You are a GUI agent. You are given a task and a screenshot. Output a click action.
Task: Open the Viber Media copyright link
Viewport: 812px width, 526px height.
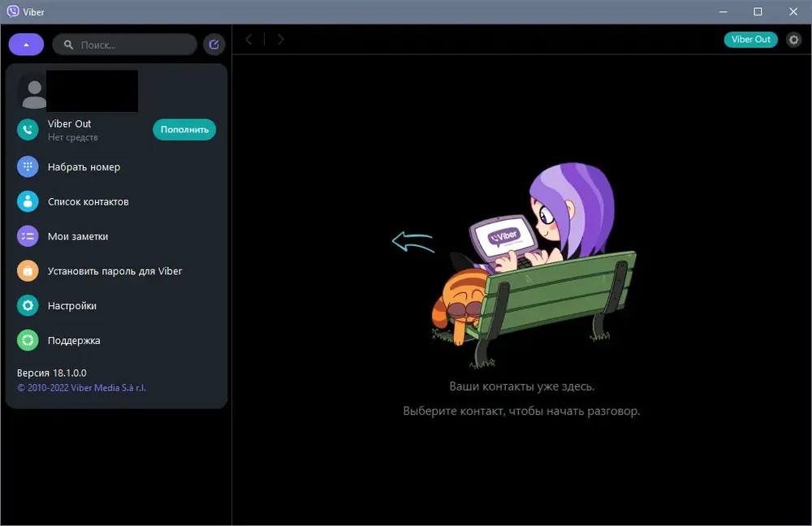pos(82,388)
